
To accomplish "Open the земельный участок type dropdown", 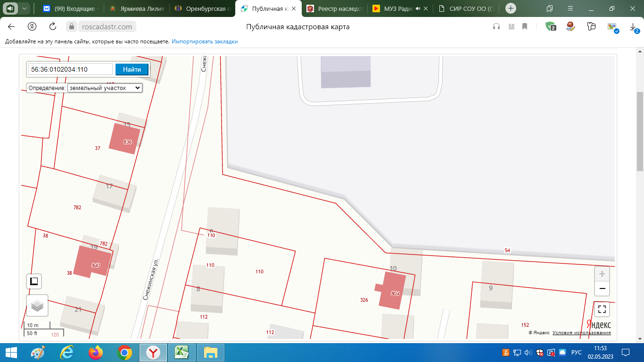I will 105,88.
